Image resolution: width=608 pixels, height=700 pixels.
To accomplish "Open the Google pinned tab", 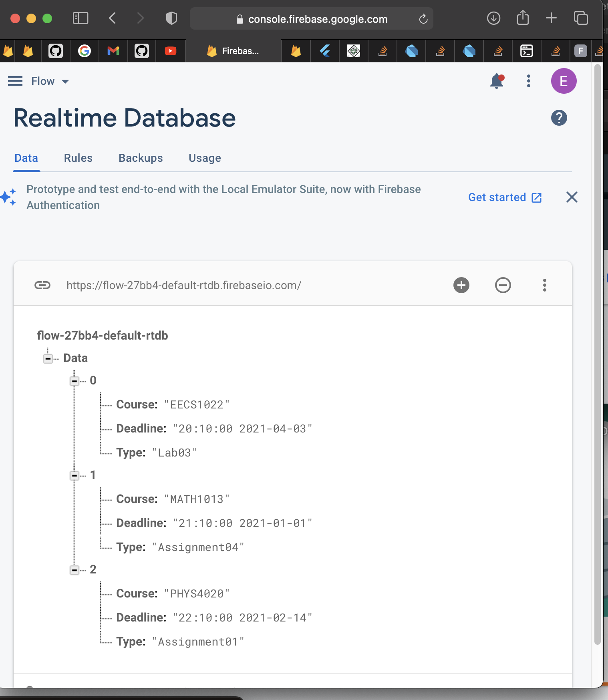I will [85, 51].
